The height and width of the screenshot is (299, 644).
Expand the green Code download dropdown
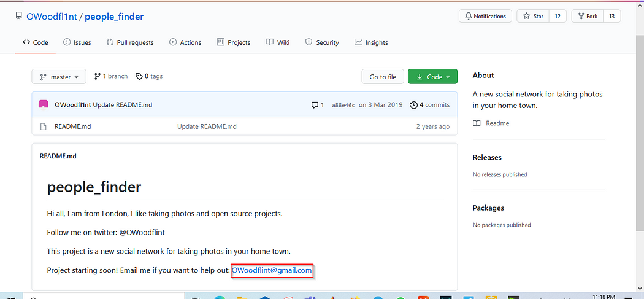tap(432, 77)
